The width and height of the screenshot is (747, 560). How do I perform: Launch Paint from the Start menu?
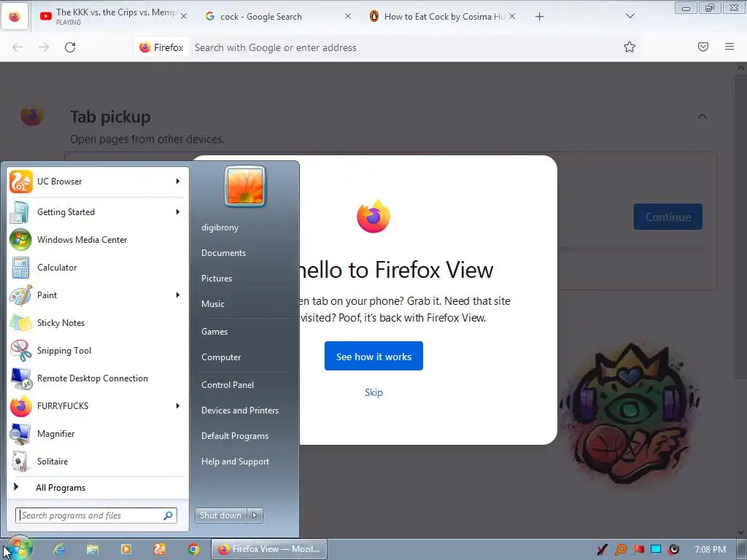(96, 295)
